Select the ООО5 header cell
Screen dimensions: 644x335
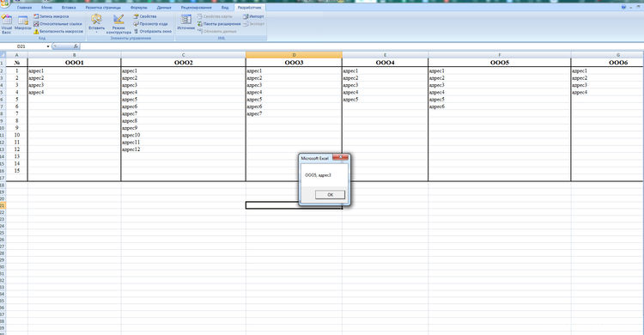(500, 63)
